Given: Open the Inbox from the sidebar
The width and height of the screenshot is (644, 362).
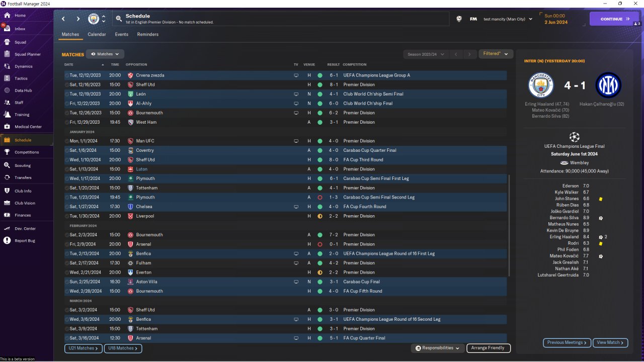Looking at the screenshot, I should tap(20, 29).
